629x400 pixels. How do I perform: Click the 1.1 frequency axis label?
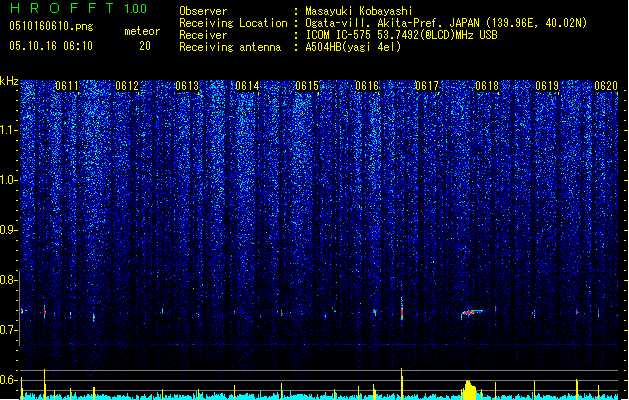pos(9,130)
